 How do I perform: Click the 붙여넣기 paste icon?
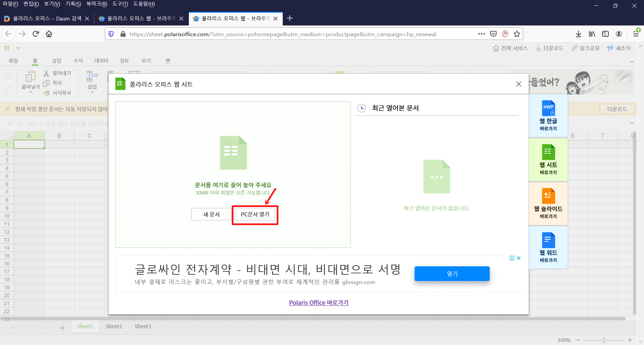(31, 76)
